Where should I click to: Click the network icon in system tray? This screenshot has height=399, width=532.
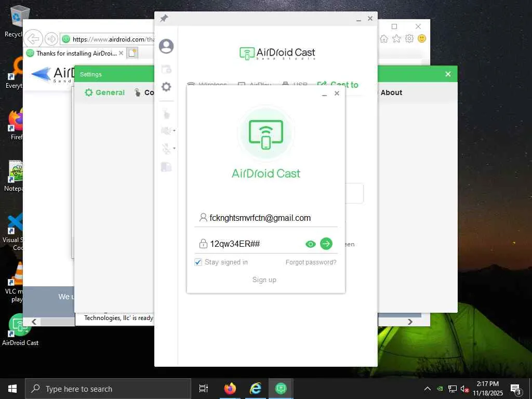(453, 389)
